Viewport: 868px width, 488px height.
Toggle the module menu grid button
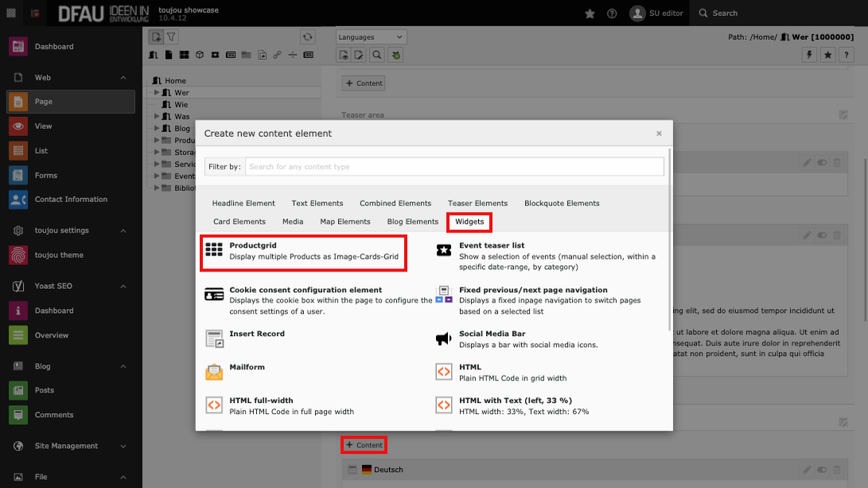click(11, 14)
